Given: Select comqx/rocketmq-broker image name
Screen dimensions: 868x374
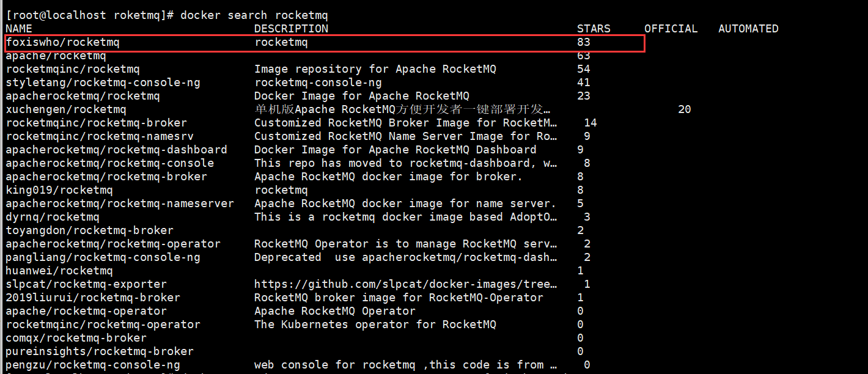Looking at the screenshot, I should point(76,338).
